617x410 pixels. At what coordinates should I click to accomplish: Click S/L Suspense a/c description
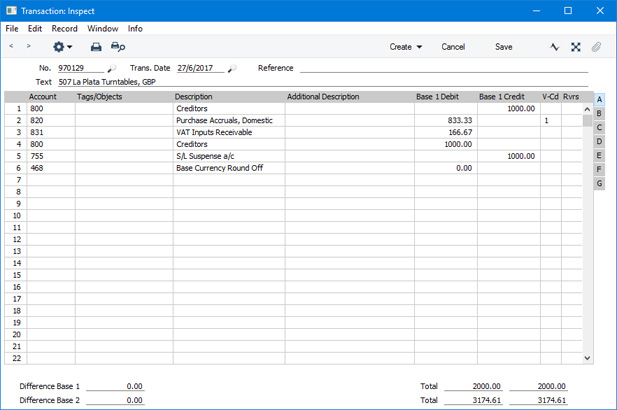coord(205,156)
